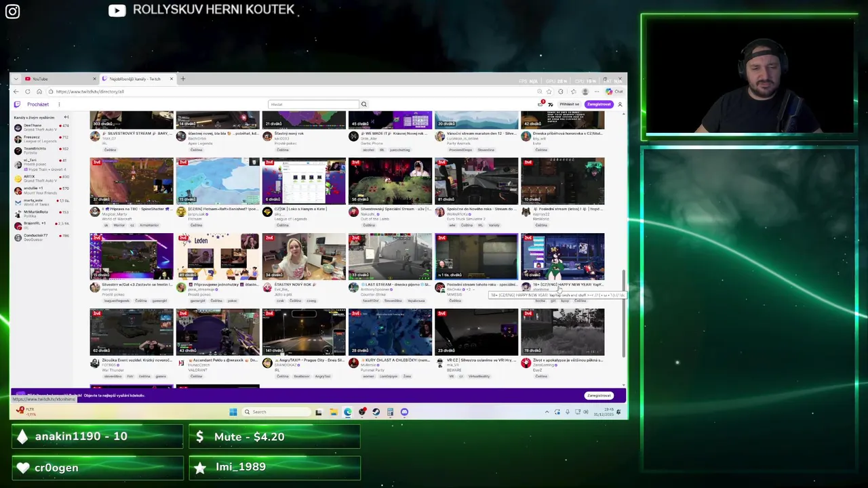Open the VALORANT stream thumbnail with 43 viewers
868x488 pixels.
click(x=218, y=332)
